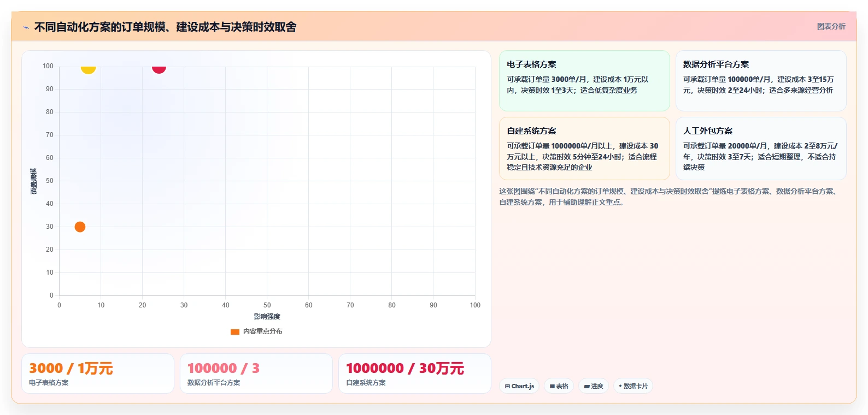This screenshot has width=868, height=415.
Task: Click the 影响强度 x-axis title
Action: click(x=267, y=317)
